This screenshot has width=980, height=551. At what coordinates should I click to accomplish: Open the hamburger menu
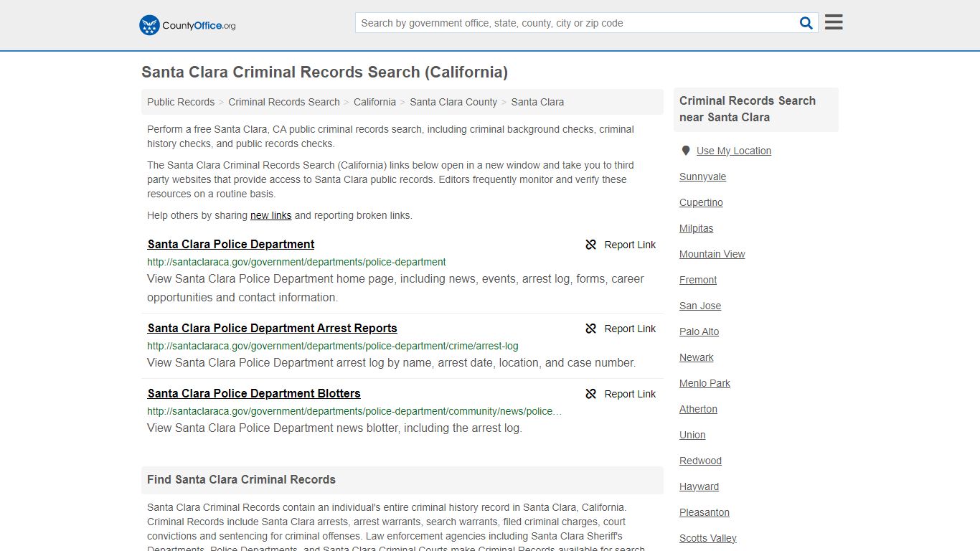[834, 22]
